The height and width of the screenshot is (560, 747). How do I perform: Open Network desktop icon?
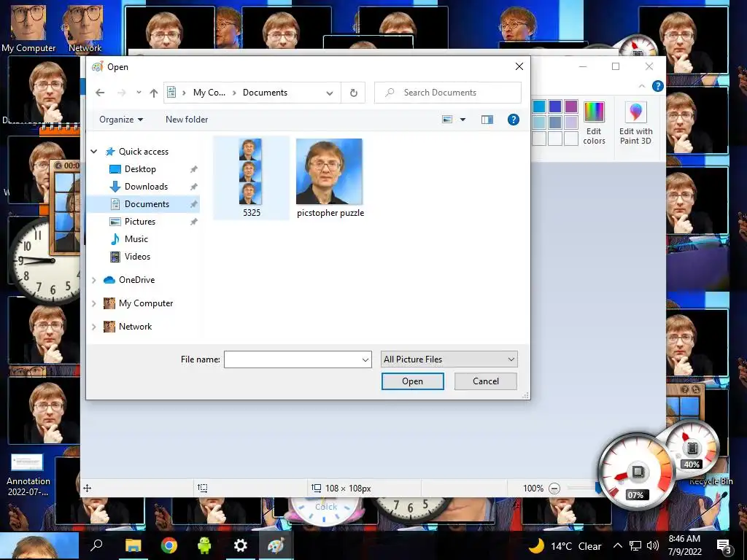pos(85,28)
